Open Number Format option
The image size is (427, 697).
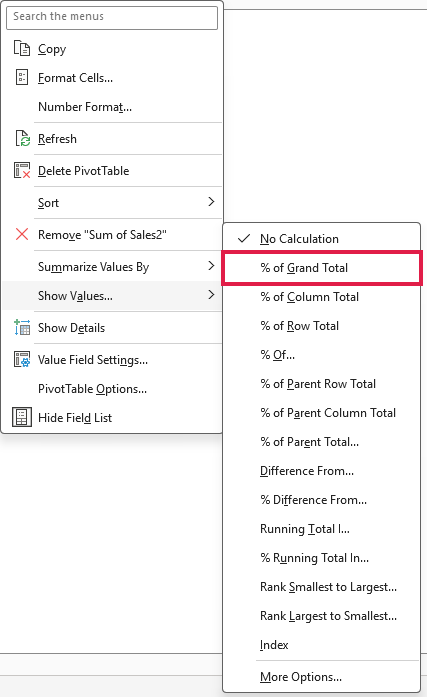(x=112, y=107)
